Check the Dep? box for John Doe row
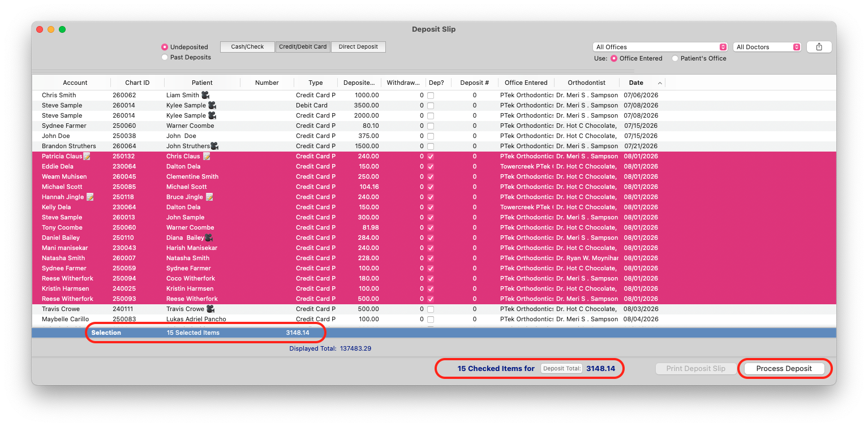This screenshot has width=868, height=427. coord(431,136)
